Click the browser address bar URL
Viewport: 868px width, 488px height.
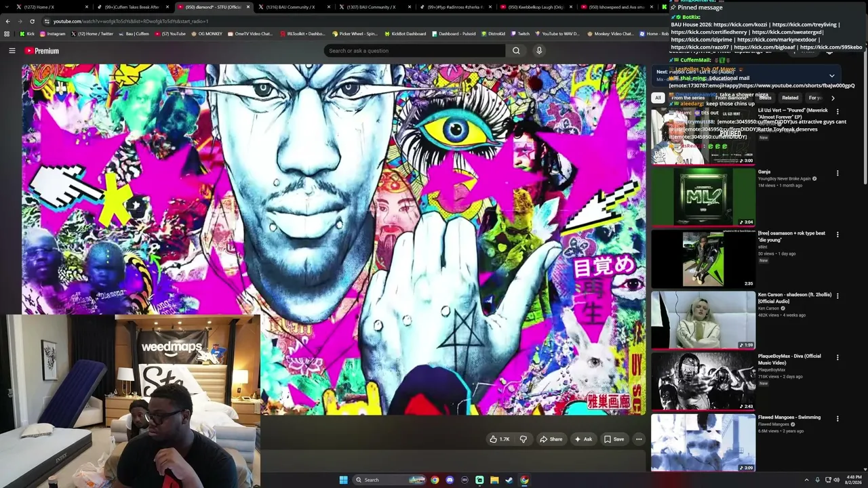(x=130, y=21)
